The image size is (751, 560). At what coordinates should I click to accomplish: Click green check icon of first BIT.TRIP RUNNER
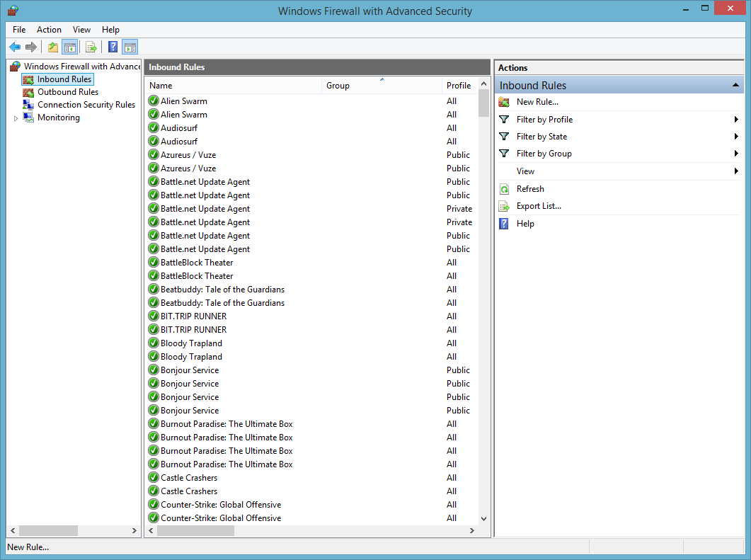[x=154, y=316]
